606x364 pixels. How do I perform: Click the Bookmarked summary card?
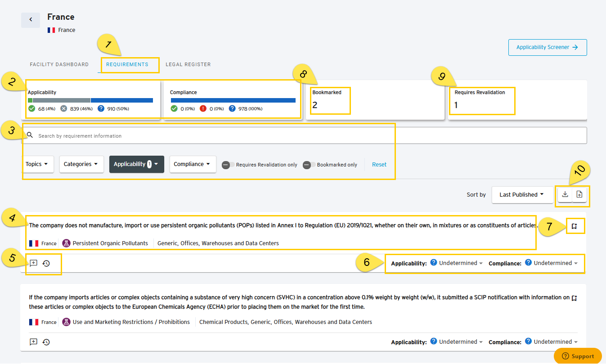pyautogui.click(x=375, y=100)
